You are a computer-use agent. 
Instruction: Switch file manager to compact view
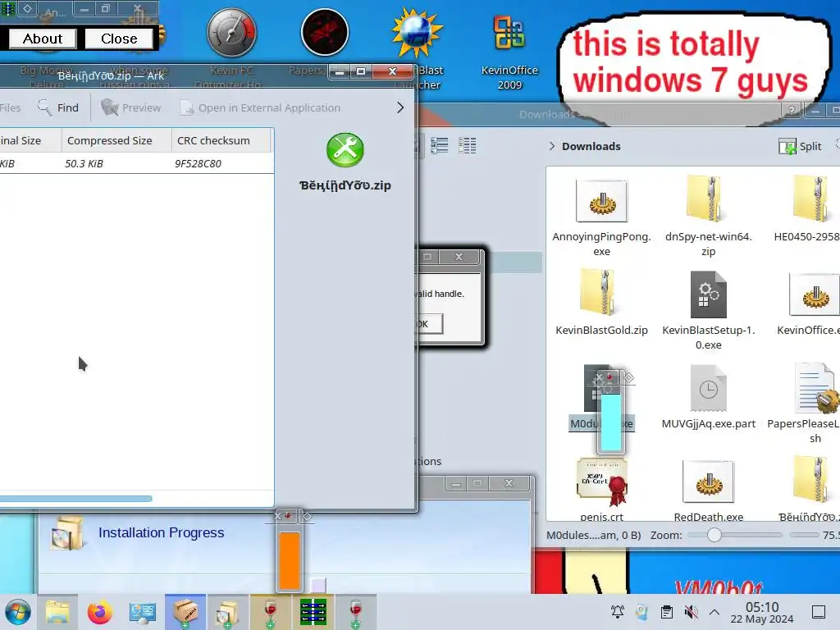point(440,145)
